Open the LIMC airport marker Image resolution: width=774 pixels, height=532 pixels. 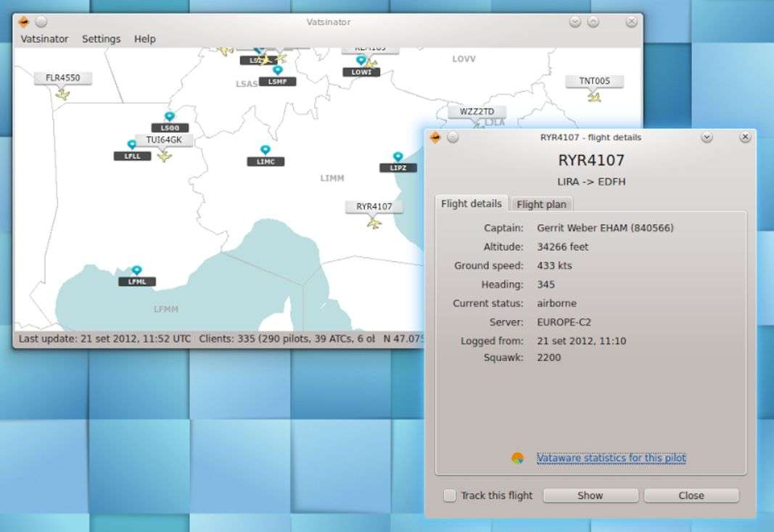265,151
